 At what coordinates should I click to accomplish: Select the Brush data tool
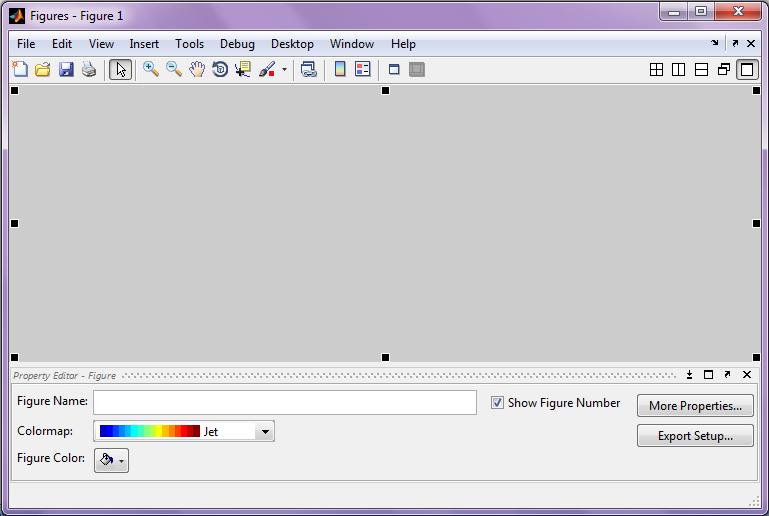click(267, 69)
